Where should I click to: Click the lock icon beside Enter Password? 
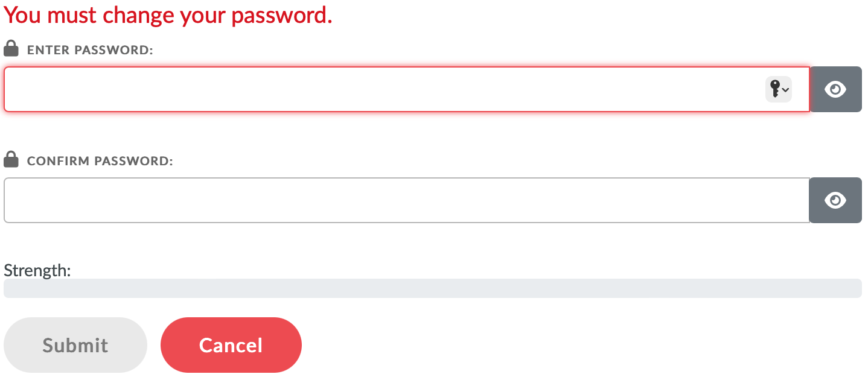click(11, 48)
